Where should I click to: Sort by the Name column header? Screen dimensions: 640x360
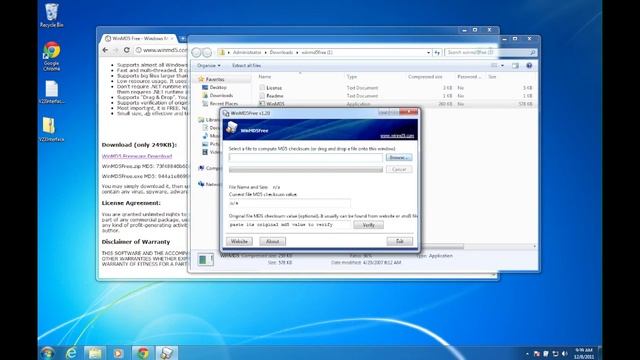tap(264, 77)
